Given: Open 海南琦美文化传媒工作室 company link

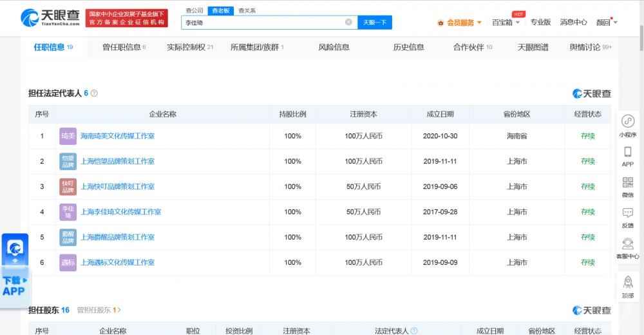Looking at the screenshot, I should pyautogui.click(x=117, y=136).
